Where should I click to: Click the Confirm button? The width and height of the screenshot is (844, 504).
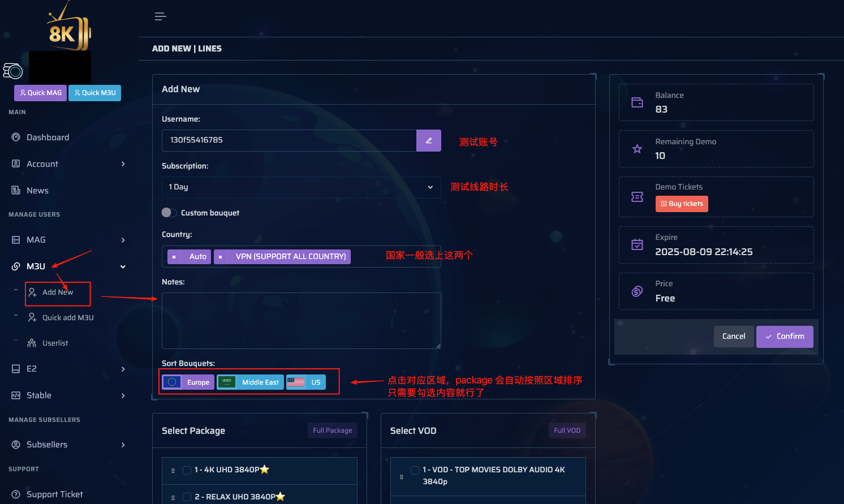(x=785, y=337)
